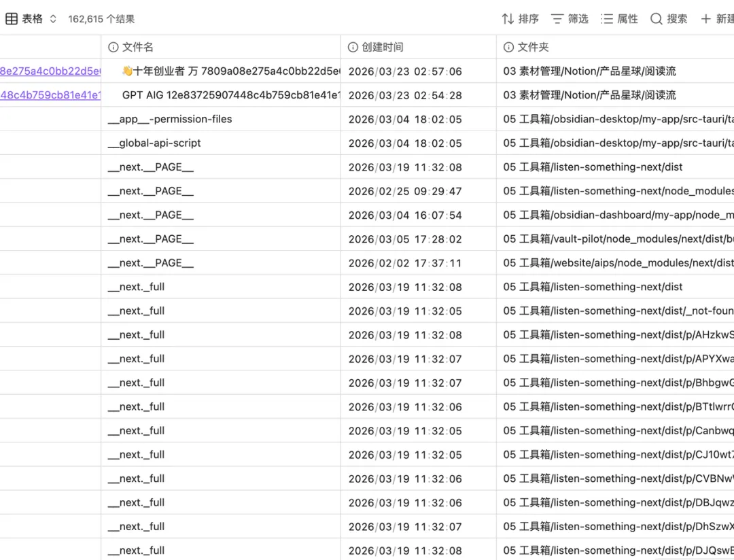The height and width of the screenshot is (560, 734).
Task: Click the 排序 sort arrows icon
Action: pos(508,19)
